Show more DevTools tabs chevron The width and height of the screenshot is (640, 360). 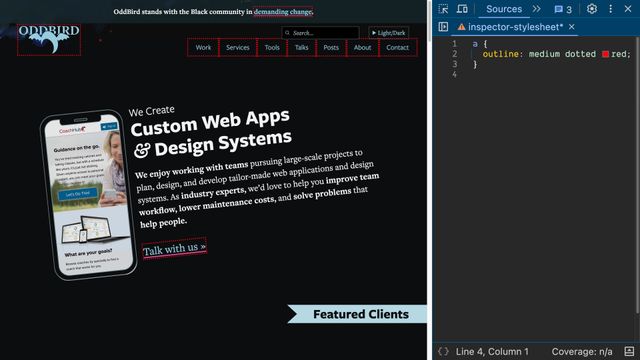click(536, 9)
